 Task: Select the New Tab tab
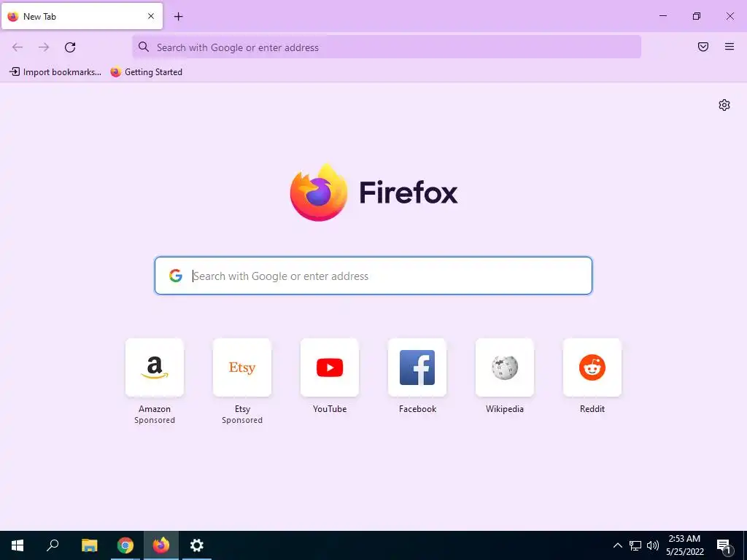82,16
